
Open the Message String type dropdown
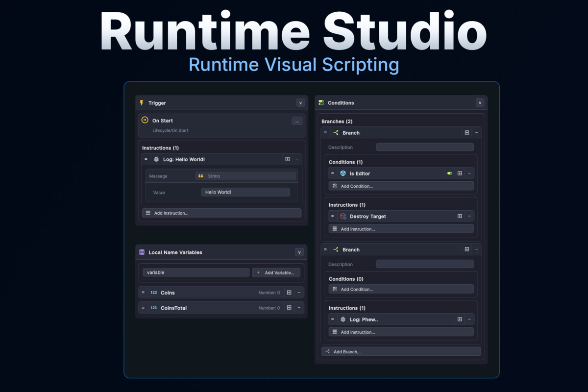(x=245, y=176)
